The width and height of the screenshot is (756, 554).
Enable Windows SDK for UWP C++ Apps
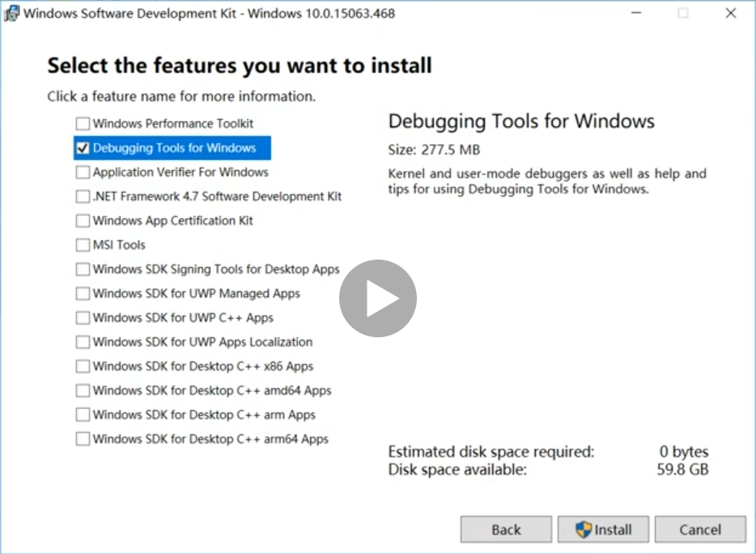pyautogui.click(x=83, y=318)
